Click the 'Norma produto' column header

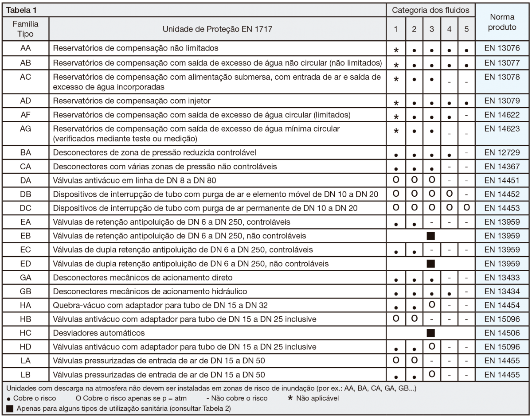tap(503, 22)
